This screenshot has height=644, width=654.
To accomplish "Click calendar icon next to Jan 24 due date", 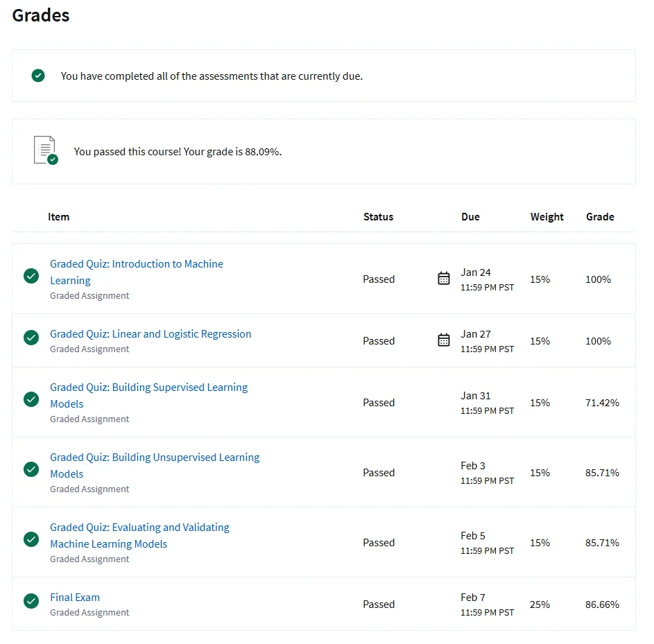I will 444,279.
